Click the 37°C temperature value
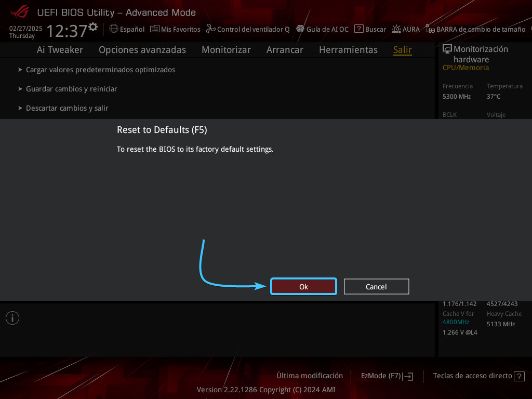 coord(494,96)
